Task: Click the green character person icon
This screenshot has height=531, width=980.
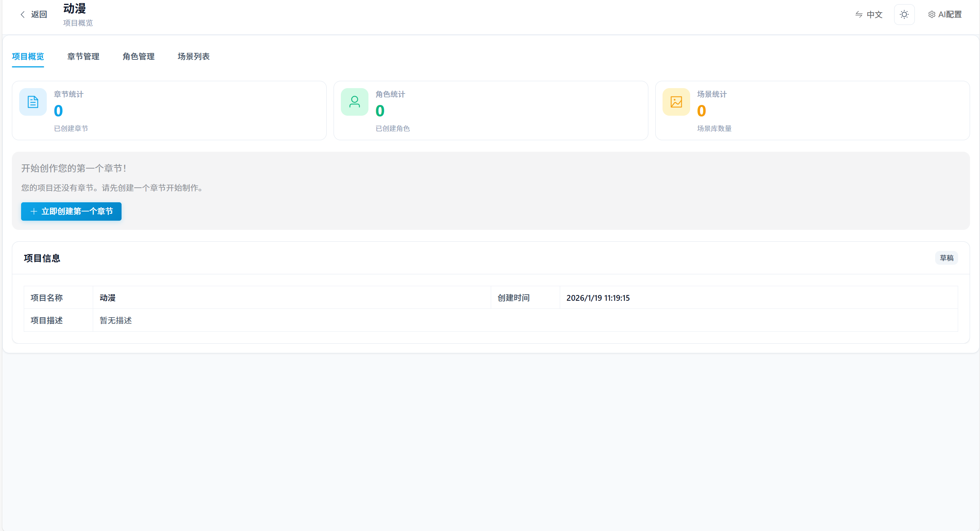Action: point(354,102)
